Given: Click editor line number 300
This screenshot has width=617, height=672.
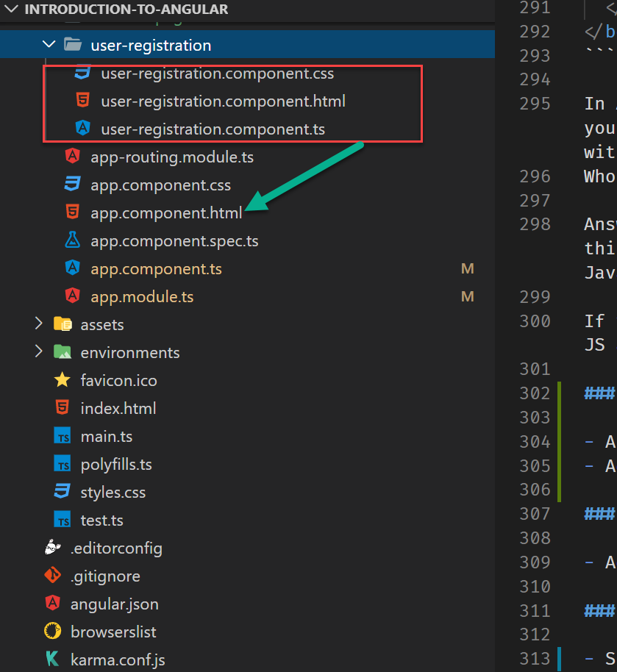Looking at the screenshot, I should coord(535,321).
